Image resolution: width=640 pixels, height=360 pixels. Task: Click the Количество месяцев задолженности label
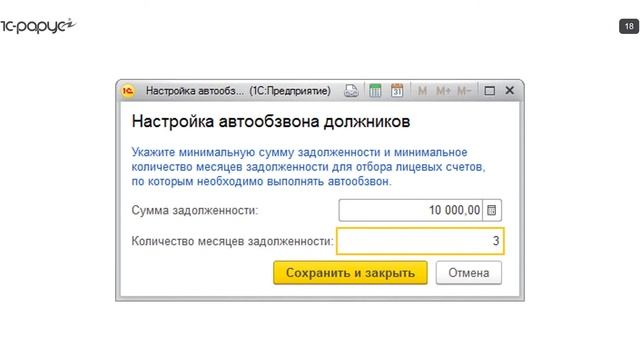[x=232, y=242]
